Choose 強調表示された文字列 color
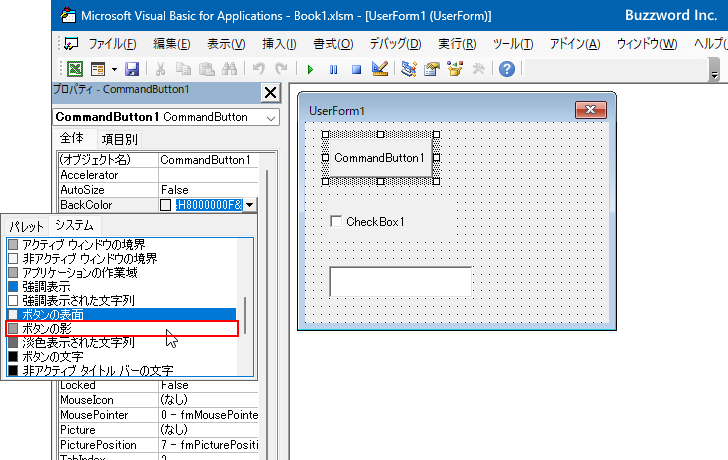The width and height of the screenshot is (728, 460). (122, 300)
